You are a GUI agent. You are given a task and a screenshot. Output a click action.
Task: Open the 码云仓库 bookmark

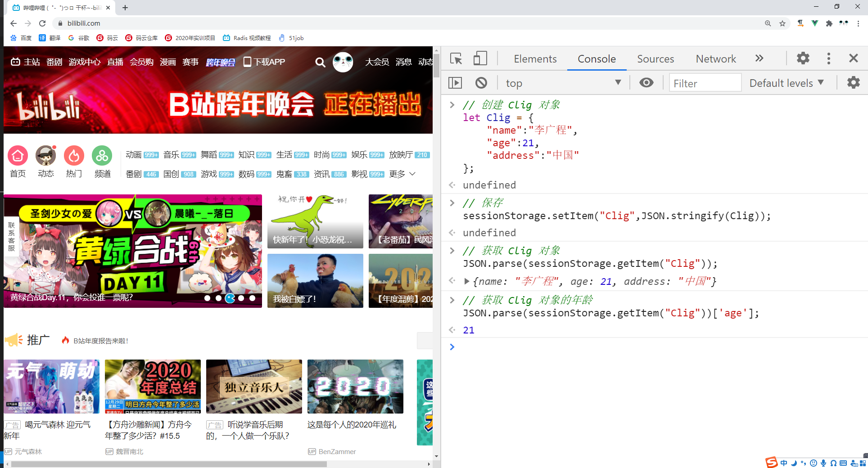pyautogui.click(x=141, y=38)
